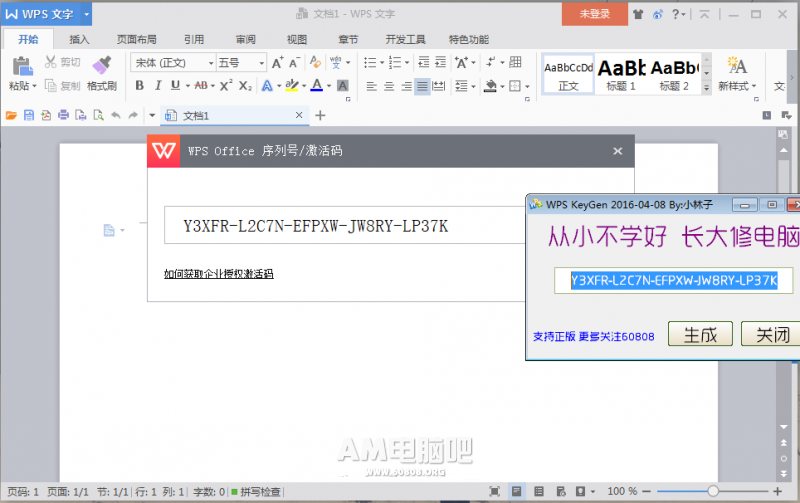The width and height of the screenshot is (800, 503).
Task: Click the Increase font size A+ icon
Action: pos(277,62)
